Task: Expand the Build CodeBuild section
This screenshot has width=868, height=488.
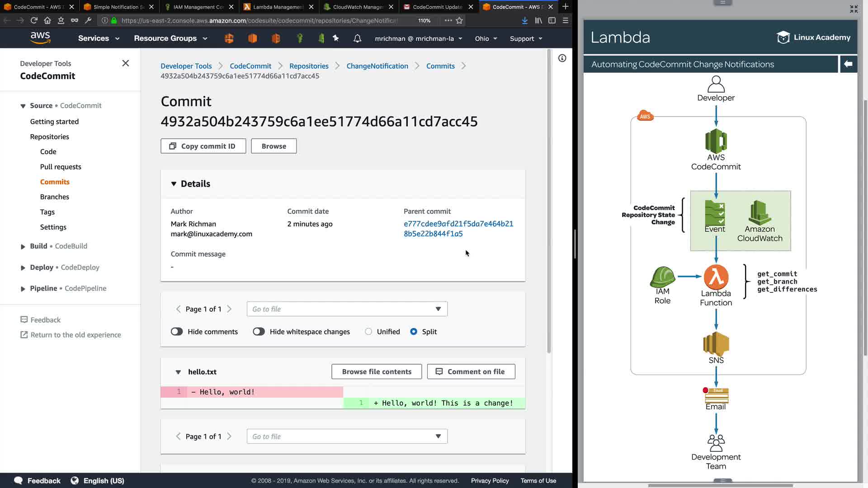Action: (x=23, y=246)
